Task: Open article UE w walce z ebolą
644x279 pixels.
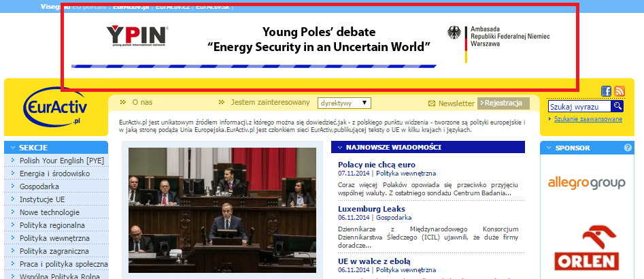Action: (x=374, y=261)
